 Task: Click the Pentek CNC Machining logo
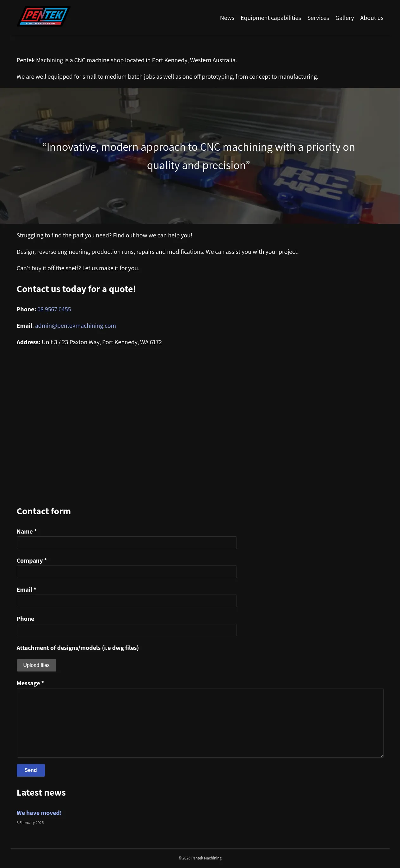click(x=43, y=16)
